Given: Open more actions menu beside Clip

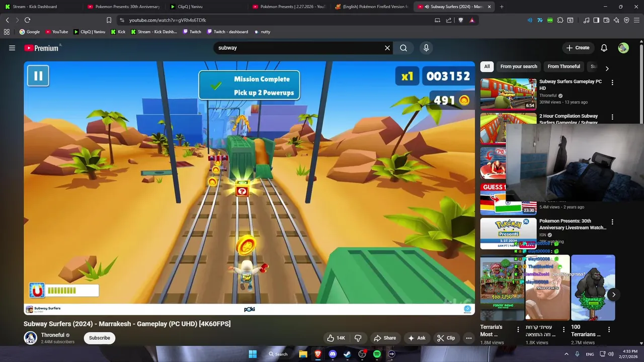Looking at the screenshot, I should click(469, 338).
